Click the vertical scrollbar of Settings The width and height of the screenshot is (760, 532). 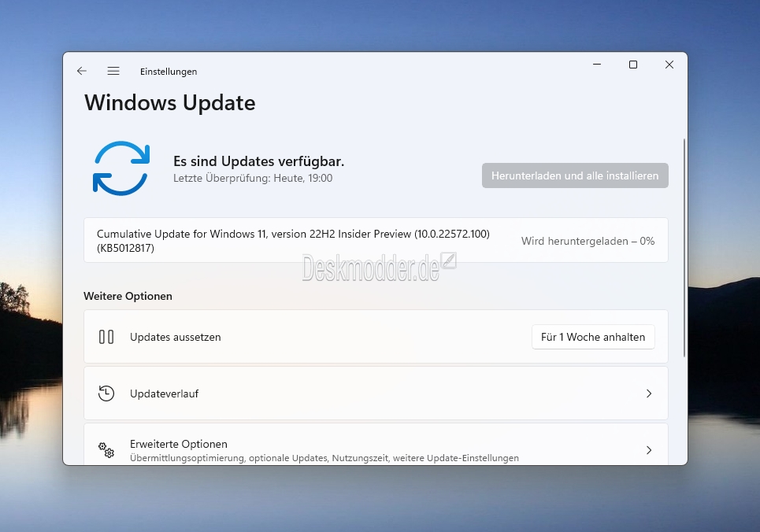684,248
